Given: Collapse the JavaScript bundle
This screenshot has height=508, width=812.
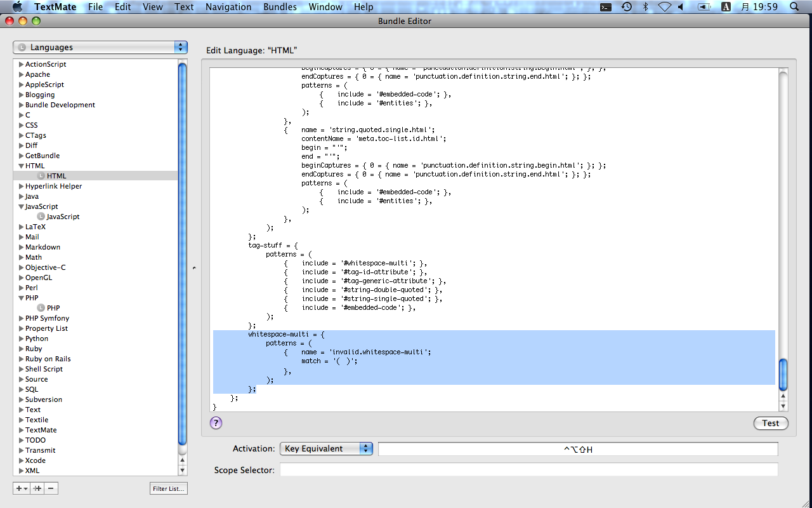Looking at the screenshot, I should [x=22, y=206].
